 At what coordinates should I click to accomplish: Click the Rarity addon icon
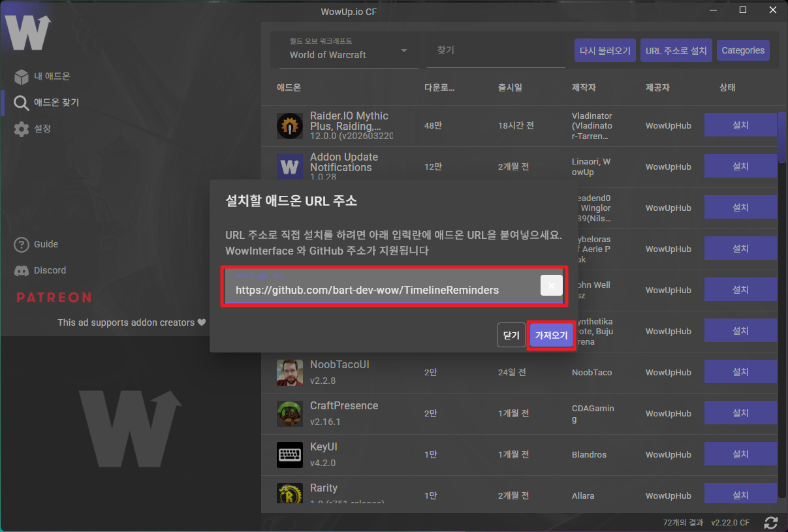[289, 495]
